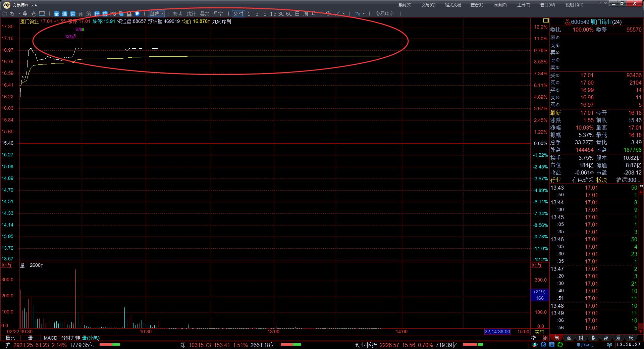Open 交易中心 trading center
The width and height of the screenshot is (644, 349).
tap(384, 14)
